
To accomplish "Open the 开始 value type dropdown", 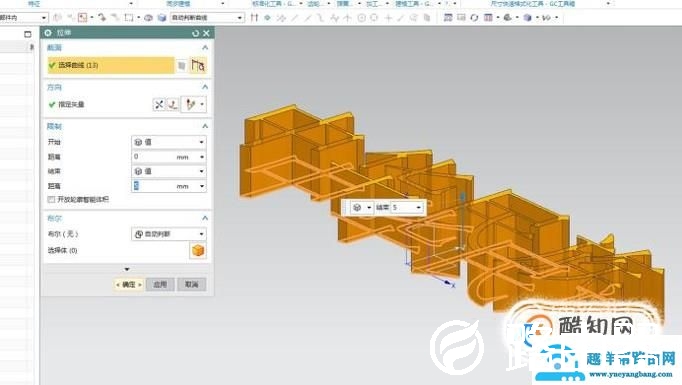I will point(169,142).
